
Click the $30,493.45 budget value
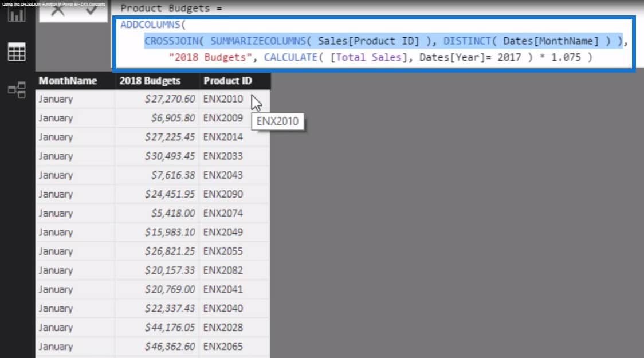[170, 156]
